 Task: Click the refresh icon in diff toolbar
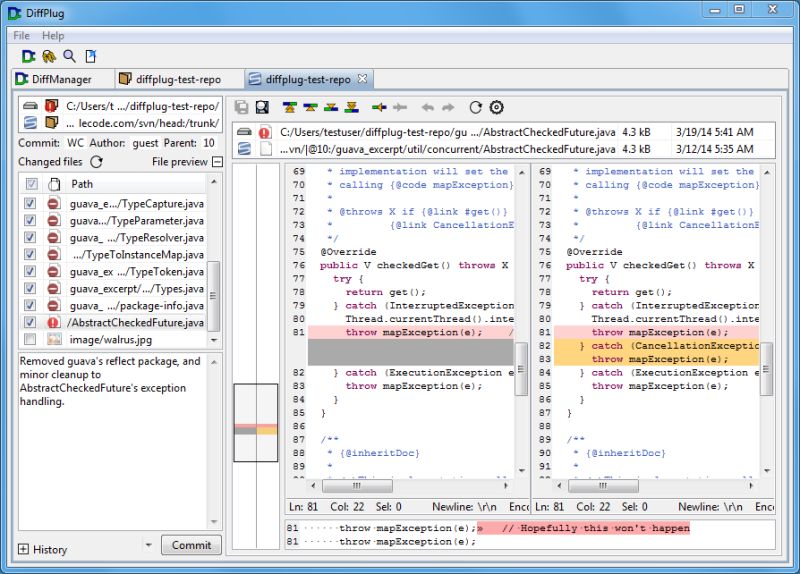476,107
